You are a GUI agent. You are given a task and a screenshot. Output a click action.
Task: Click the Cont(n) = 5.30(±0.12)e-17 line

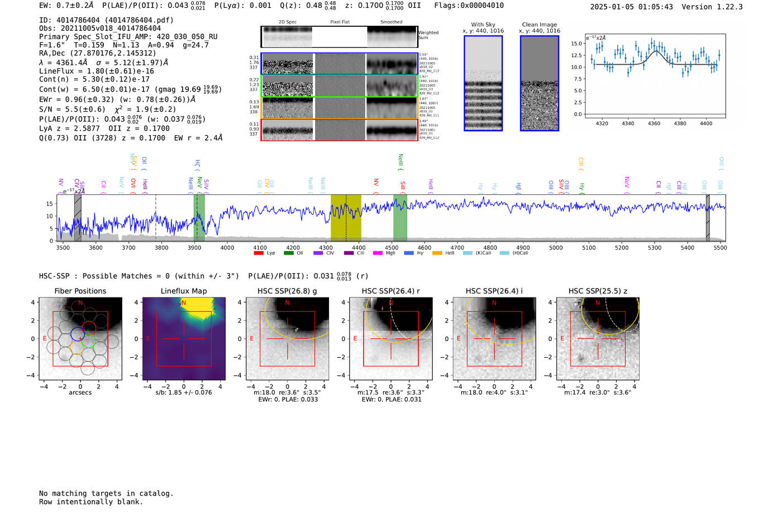point(94,79)
